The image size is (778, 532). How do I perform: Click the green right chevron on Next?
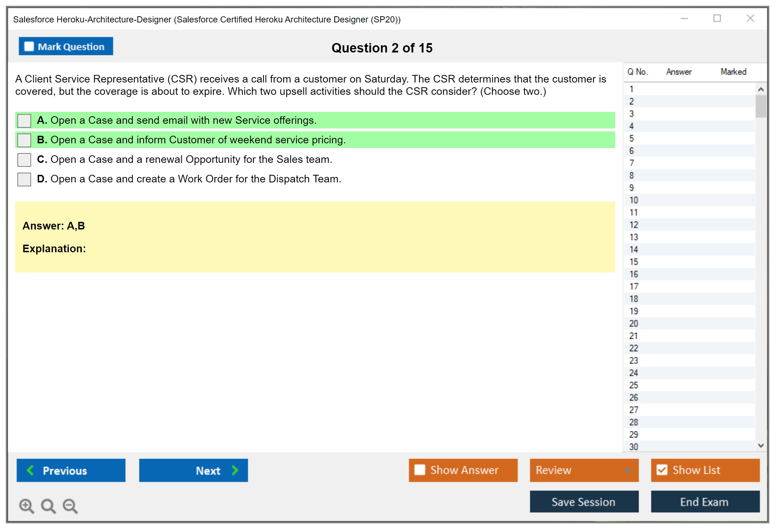[235, 470]
